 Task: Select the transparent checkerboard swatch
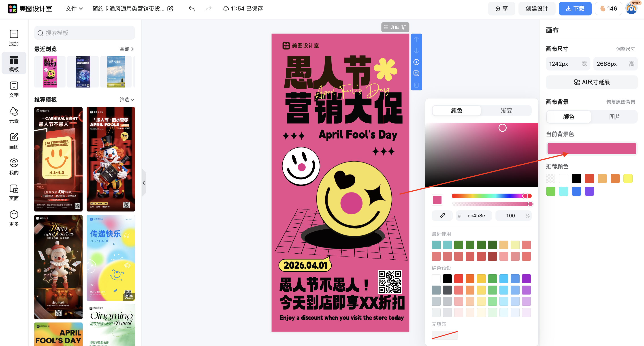pos(550,178)
